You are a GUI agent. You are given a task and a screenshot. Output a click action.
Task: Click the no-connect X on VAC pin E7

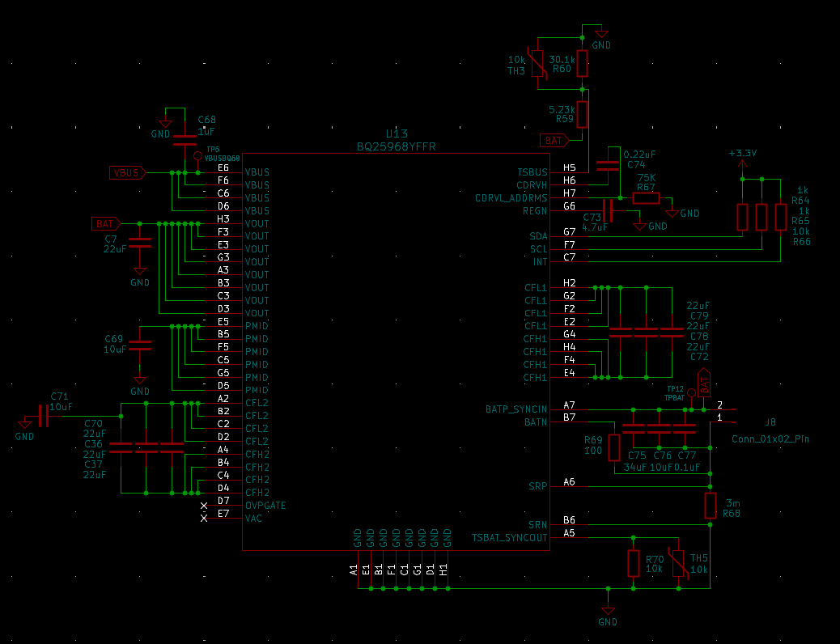coord(204,519)
